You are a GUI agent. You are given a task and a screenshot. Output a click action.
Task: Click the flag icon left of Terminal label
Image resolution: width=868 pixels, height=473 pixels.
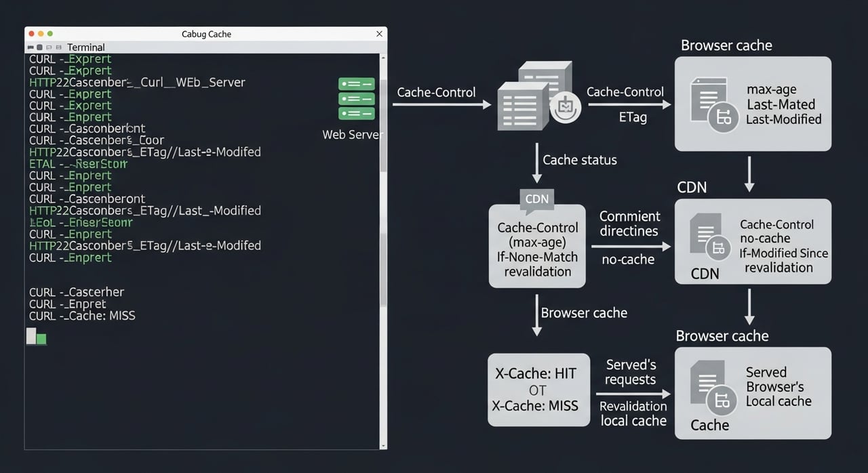click(x=30, y=47)
